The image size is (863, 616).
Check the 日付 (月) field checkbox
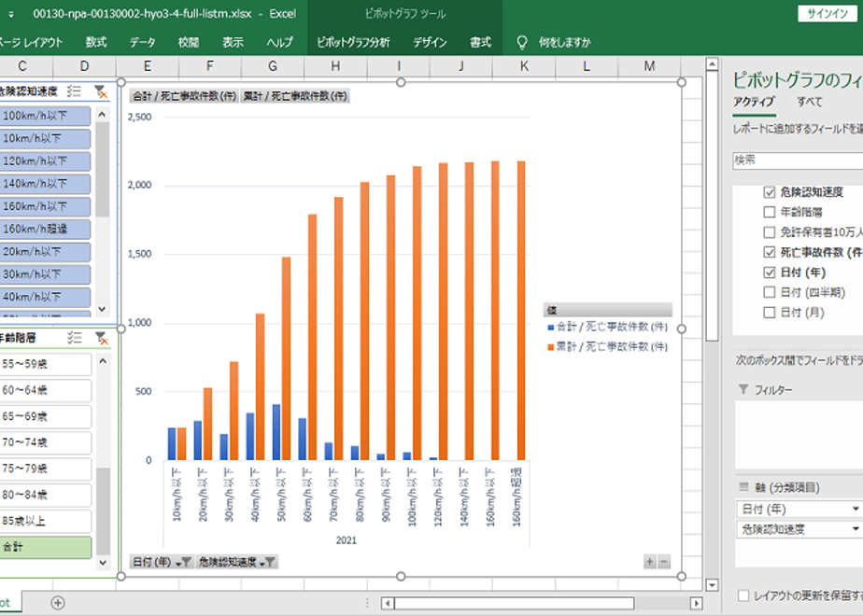(770, 313)
